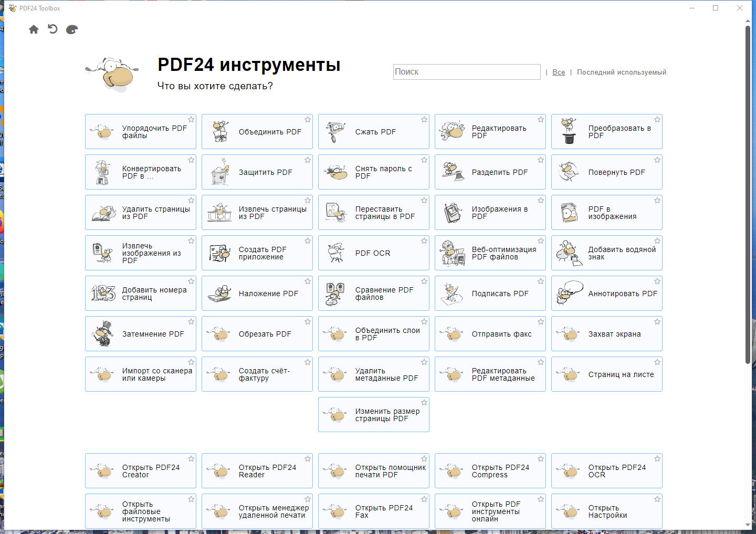Click the PDF OCR sheep icon
The width and height of the screenshot is (756, 534).
tap(335, 253)
